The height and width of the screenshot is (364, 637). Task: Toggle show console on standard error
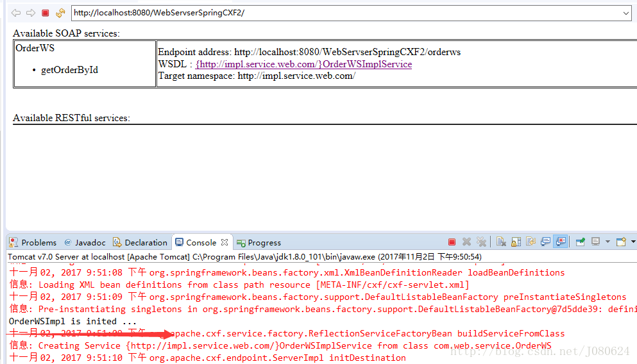(x=561, y=242)
